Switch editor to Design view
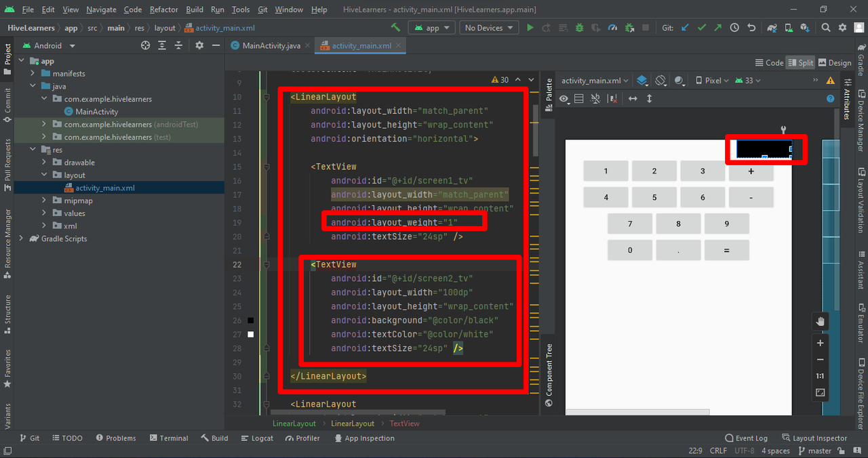Viewport: 868px width, 458px height. click(x=835, y=62)
